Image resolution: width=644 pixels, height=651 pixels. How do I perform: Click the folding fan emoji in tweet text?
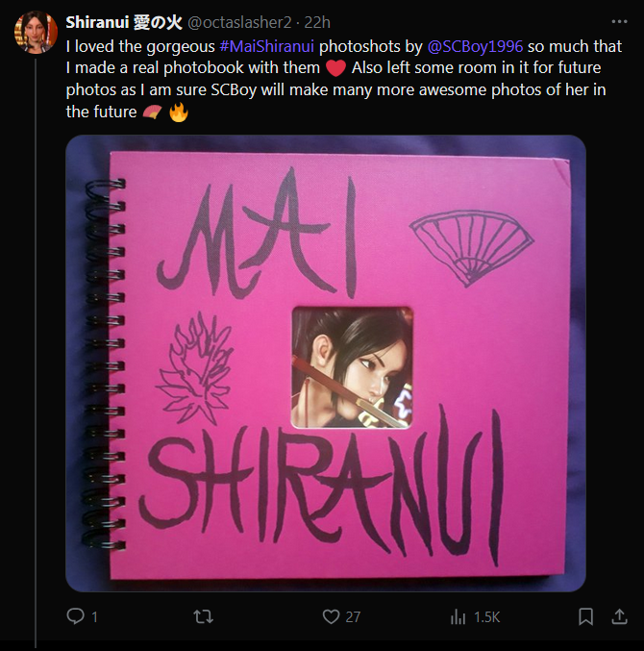[x=152, y=112]
